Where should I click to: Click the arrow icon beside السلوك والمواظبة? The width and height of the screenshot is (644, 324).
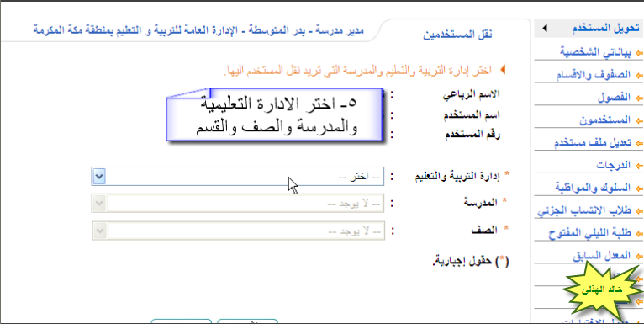pos(639,189)
